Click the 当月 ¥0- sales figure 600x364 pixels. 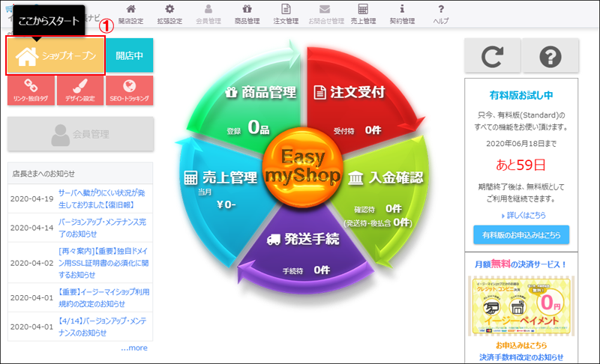[217, 198]
